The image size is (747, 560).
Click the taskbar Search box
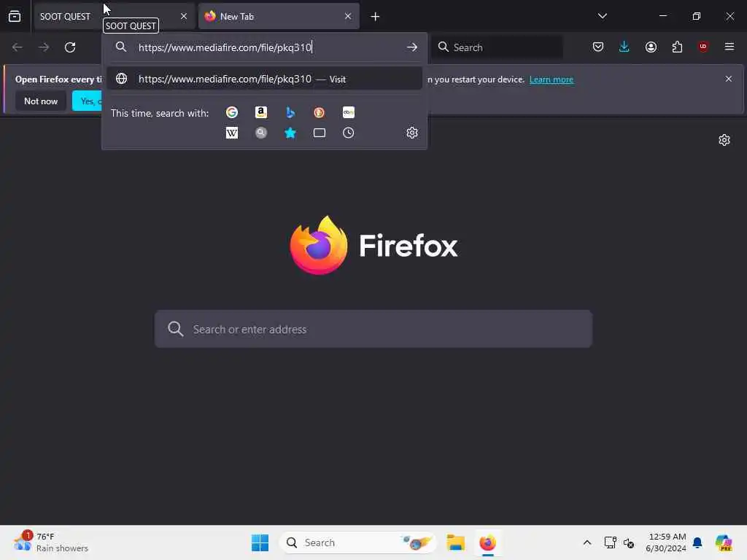358,542
